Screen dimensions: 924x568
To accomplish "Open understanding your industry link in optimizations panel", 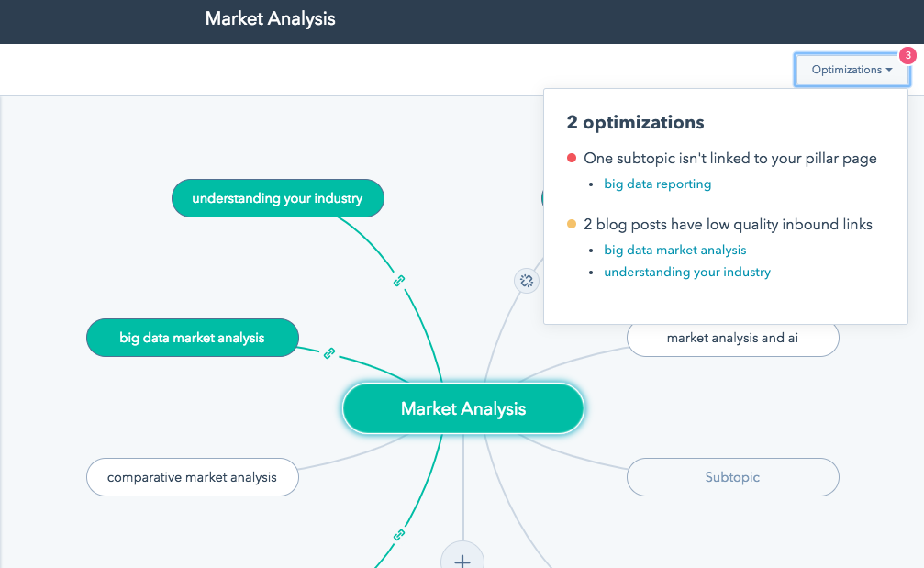I will coord(686,272).
